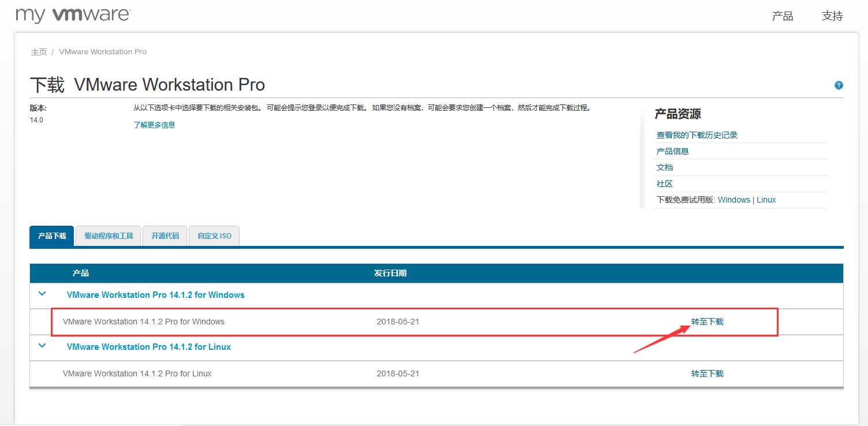Open the blue help question mark icon
The image size is (868, 426).
point(839,85)
